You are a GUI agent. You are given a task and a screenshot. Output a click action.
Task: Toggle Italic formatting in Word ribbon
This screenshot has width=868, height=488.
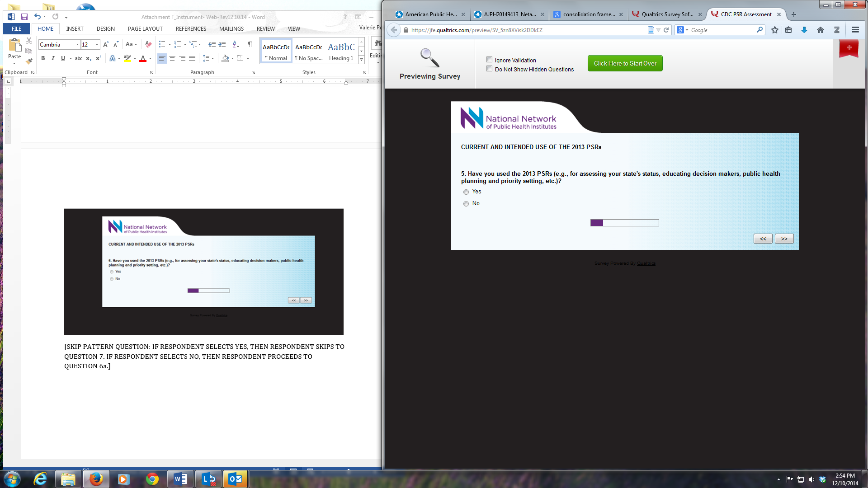(x=53, y=58)
